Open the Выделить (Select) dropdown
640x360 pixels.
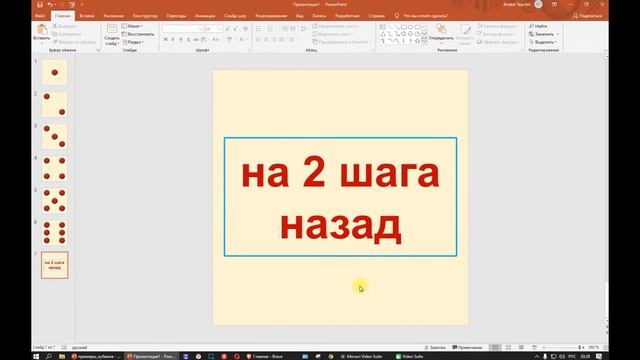pyautogui.click(x=543, y=42)
